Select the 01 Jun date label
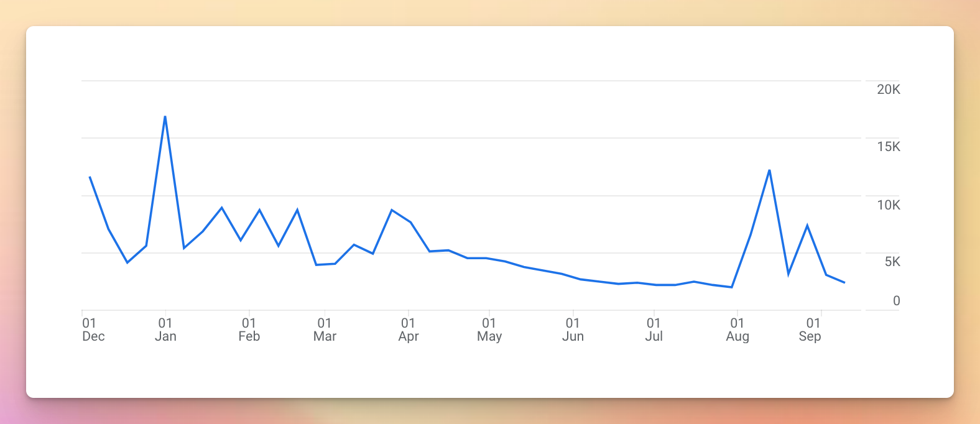The height and width of the screenshot is (424, 980). point(573,330)
